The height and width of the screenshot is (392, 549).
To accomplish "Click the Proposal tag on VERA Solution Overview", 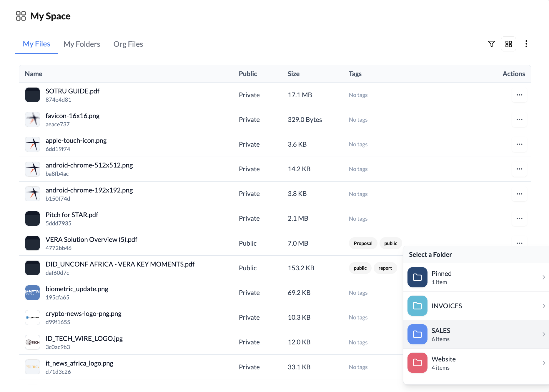I will [x=363, y=243].
